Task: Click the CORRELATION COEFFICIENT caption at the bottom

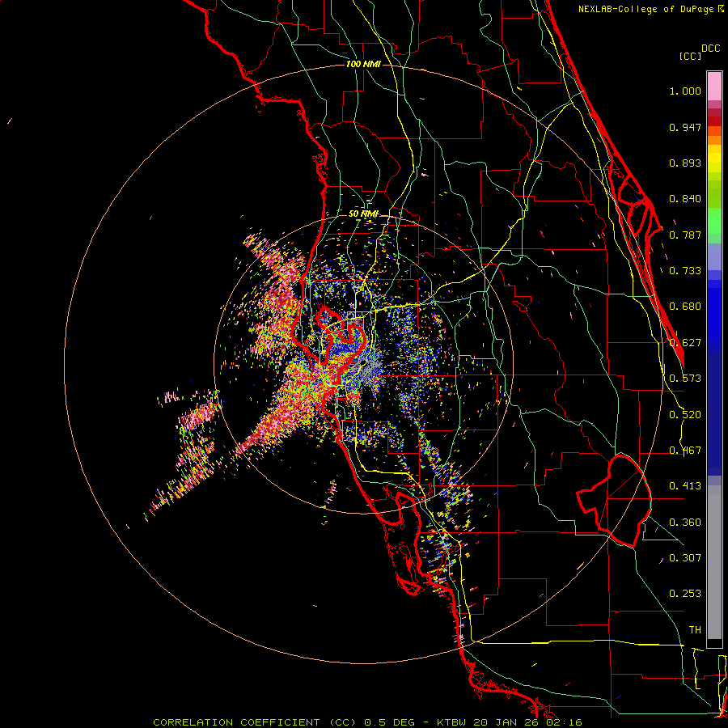Action: coord(367,722)
